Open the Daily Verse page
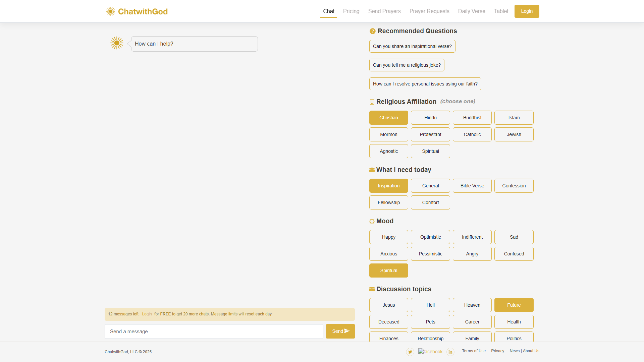This screenshot has height=362, width=644. point(472,11)
